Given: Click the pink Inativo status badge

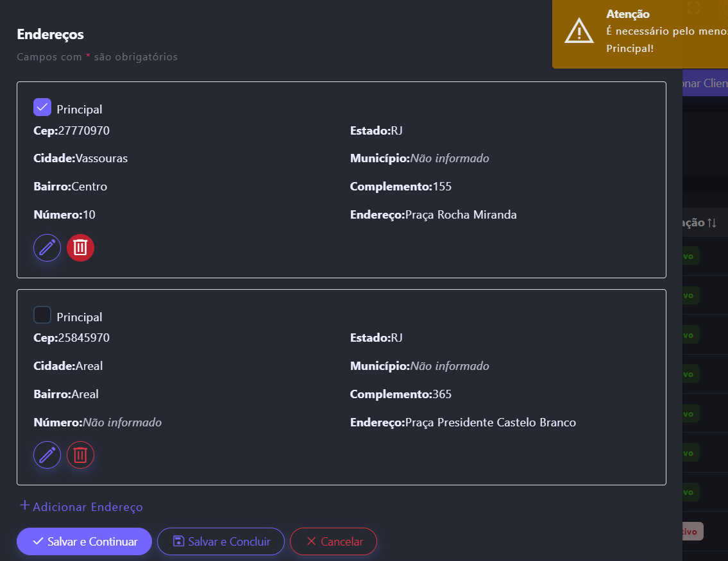Looking at the screenshot, I should click(691, 531).
